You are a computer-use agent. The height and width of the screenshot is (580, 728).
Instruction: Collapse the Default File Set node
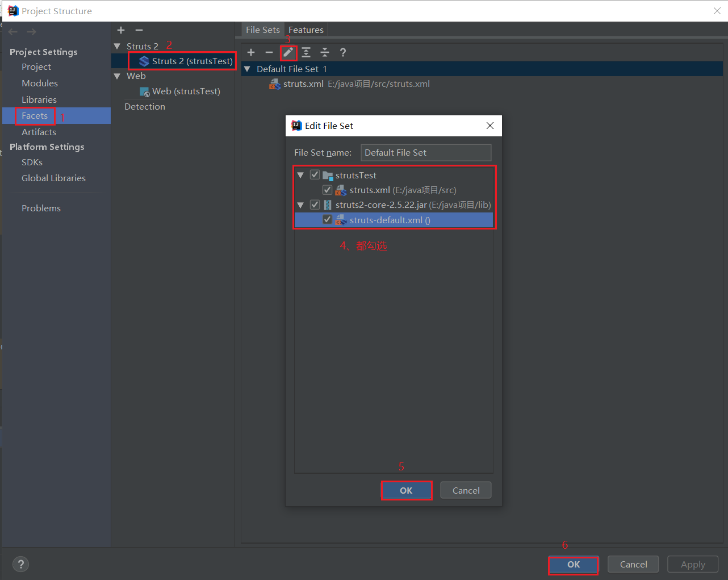click(x=247, y=69)
